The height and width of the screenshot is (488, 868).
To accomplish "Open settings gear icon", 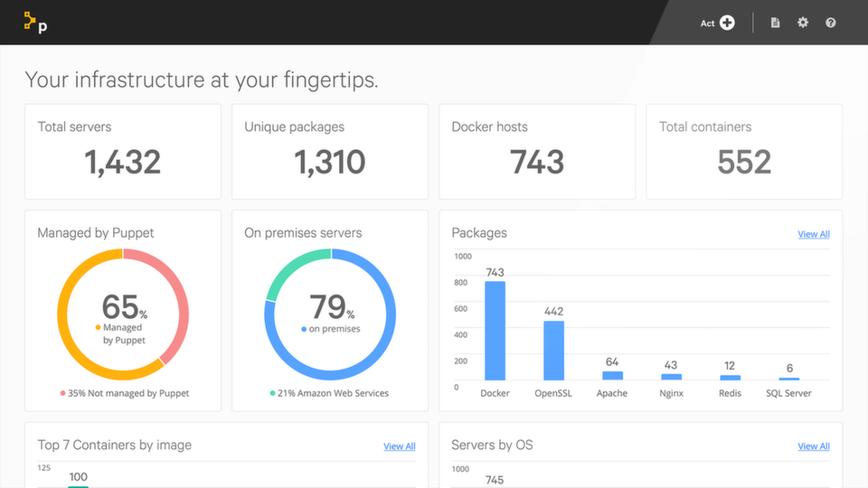I will (803, 23).
